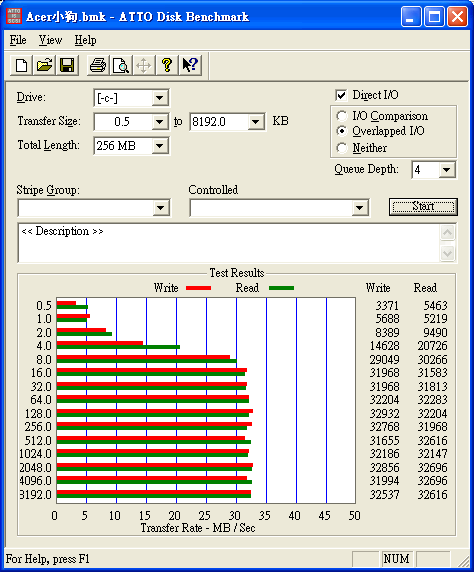Choose the Neither radio option
This screenshot has height=572, width=474.
[x=342, y=148]
